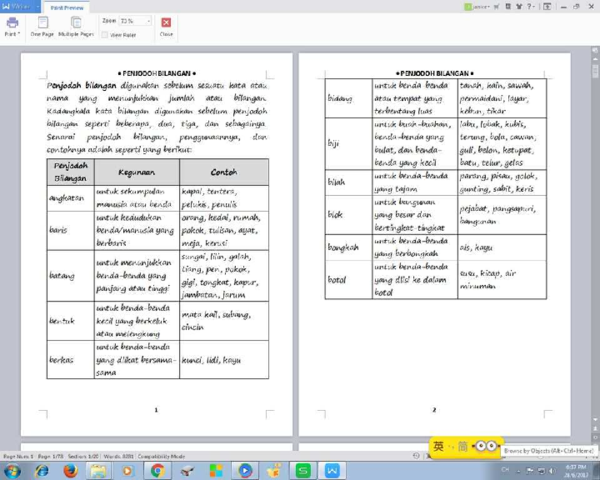Image resolution: width=600 pixels, height=480 pixels.
Task: Click the scanner device icon on the taskbar
Action: pyautogui.click(x=188, y=470)
